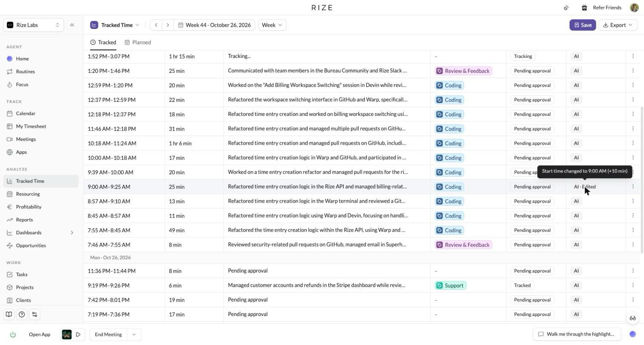This screenshot has height=345, width=644.
Task: Open Focus in the sidebar
Action: (40, 84)
